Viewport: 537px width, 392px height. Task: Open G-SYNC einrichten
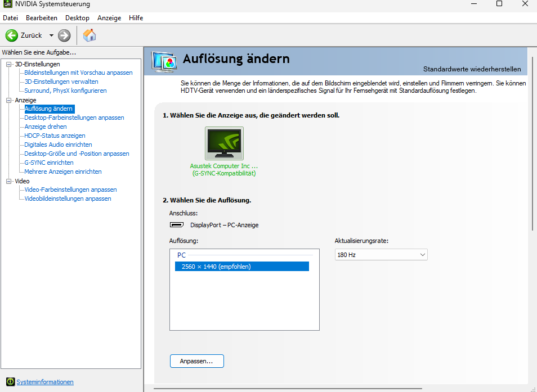click(49, 163)
